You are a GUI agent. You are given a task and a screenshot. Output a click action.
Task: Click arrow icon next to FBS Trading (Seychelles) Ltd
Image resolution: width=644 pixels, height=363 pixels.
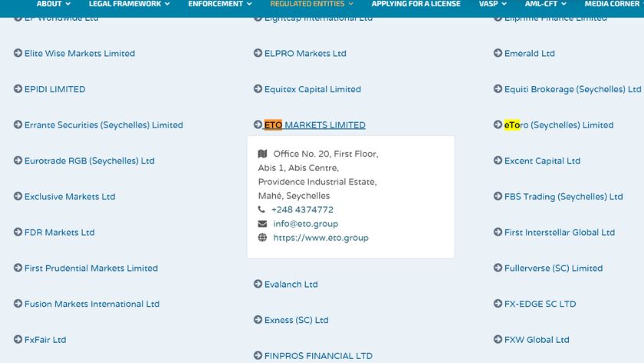coord(498,196)
